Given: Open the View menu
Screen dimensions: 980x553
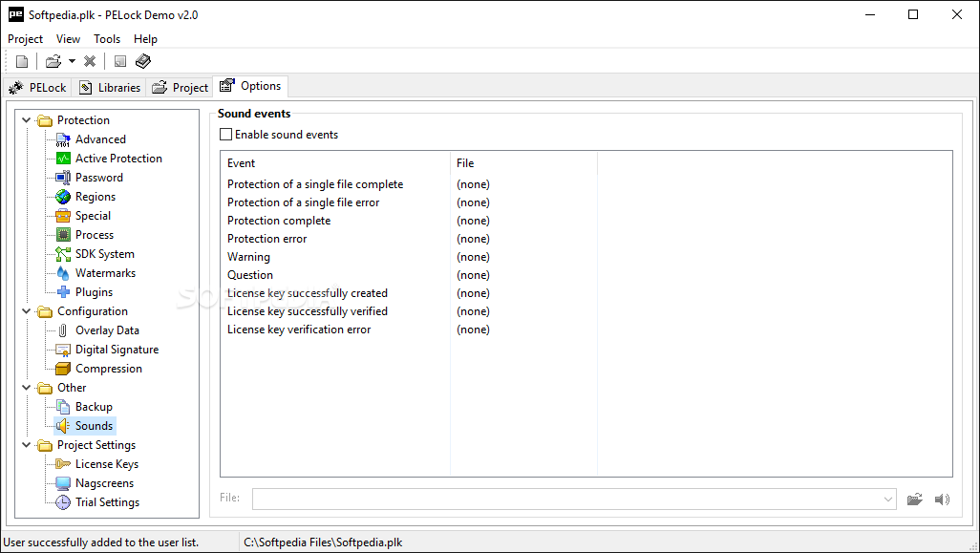Looking at the screenshot, I should point(68,39).
